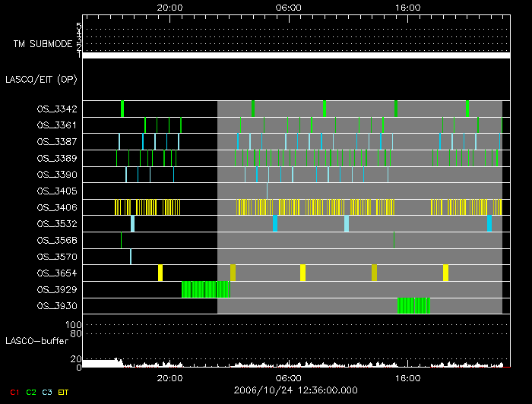Screen dimensions: 532x404
Task: Click the first green marker in the OS_3342 row
Action: point(122,109)
